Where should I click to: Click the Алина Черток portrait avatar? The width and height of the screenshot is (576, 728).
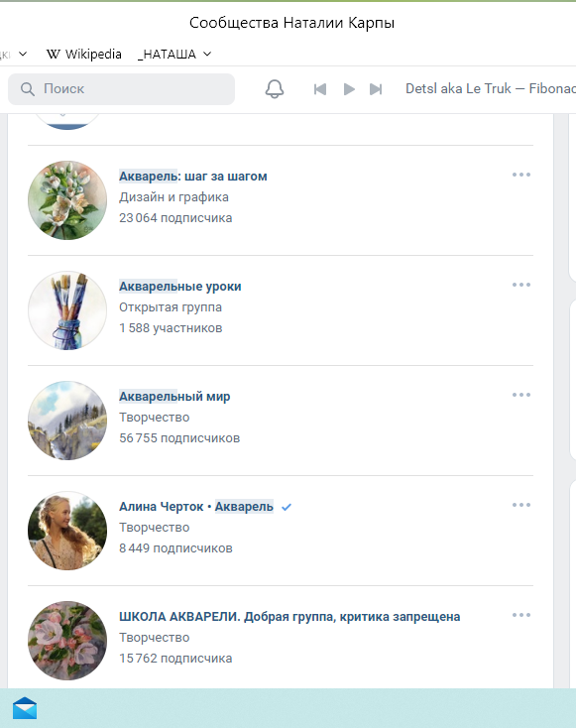click(67, 531)
